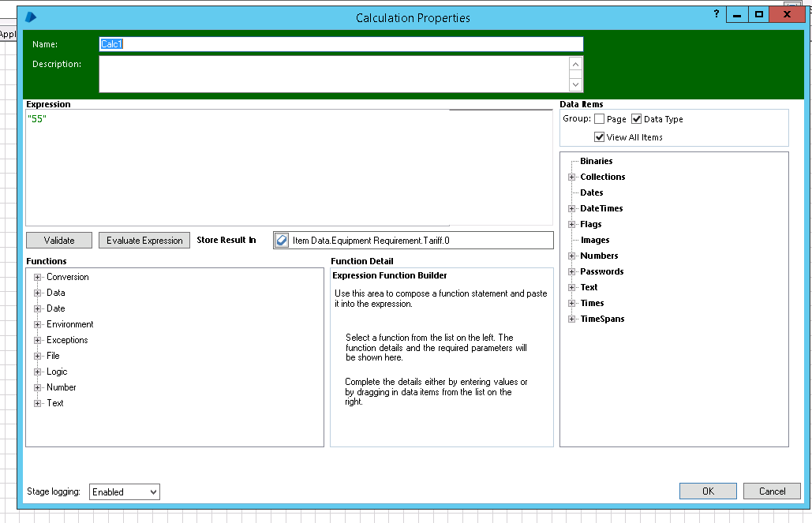Click the "55" expression text
The height and width of the screenshot is (523, 812).
37,119
